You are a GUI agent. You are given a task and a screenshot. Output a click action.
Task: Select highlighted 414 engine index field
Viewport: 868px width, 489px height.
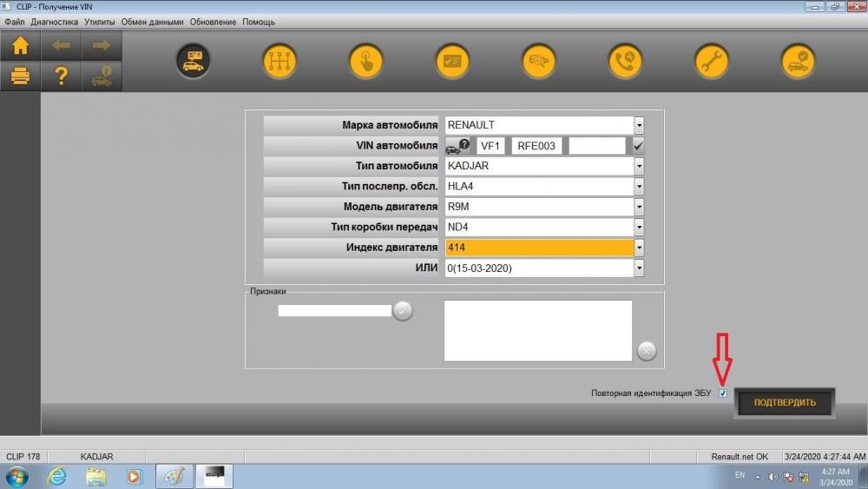click(540, 248)
